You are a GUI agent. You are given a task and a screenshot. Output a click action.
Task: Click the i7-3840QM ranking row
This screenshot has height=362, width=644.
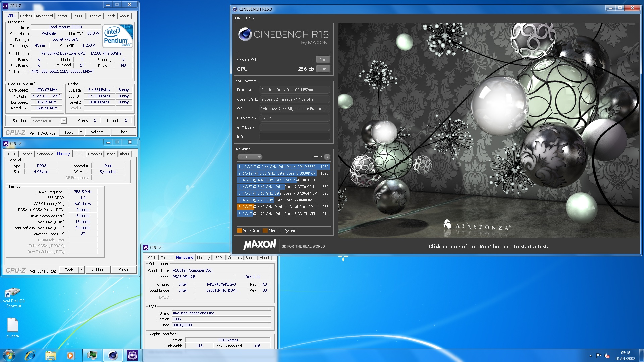point(283,200)
